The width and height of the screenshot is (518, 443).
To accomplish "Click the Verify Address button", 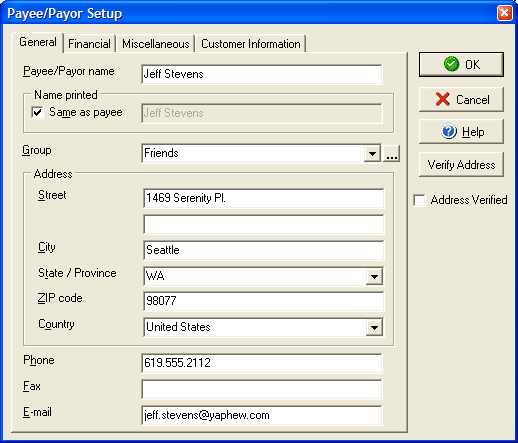I will (x=461, y=165).
